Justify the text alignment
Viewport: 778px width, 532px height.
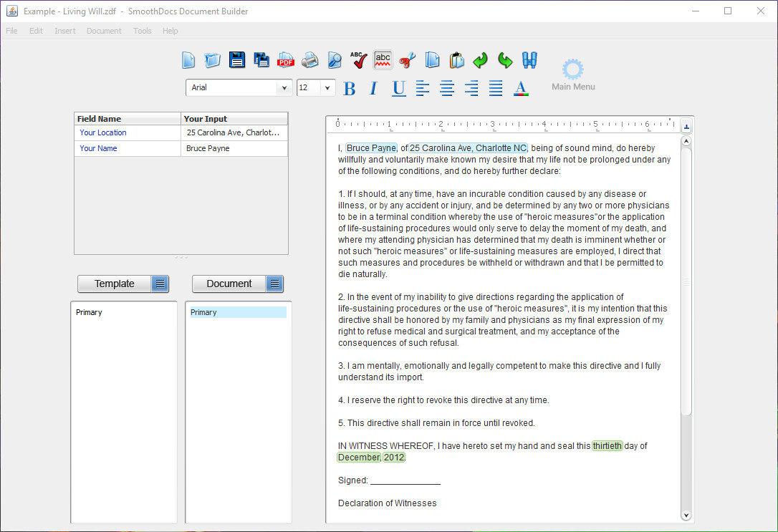pyautogui.click(x=496, y=88)
